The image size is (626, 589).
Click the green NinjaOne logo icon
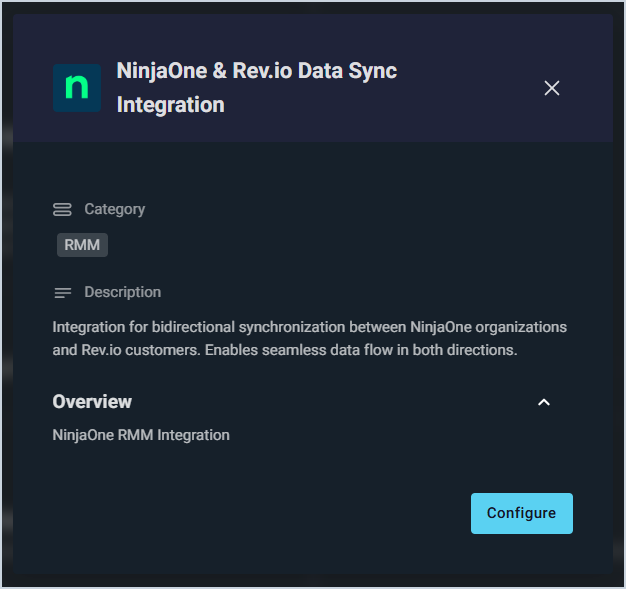click(77, 88)
